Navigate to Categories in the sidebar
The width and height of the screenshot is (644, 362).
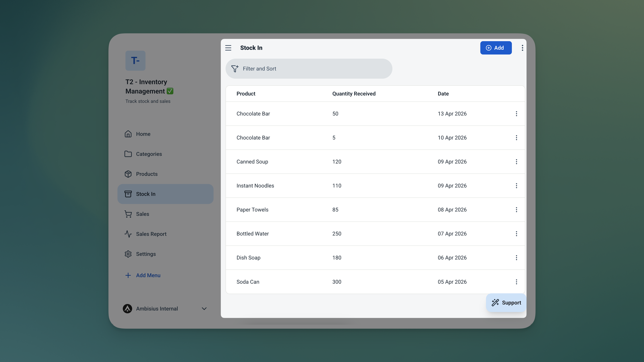[149, 154]
